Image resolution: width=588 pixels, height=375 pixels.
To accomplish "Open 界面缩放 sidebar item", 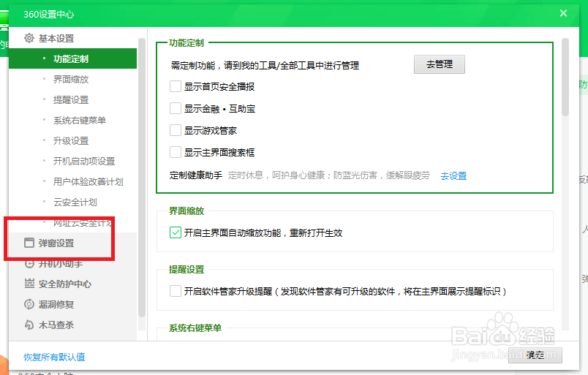I will (x=72, y=80).
